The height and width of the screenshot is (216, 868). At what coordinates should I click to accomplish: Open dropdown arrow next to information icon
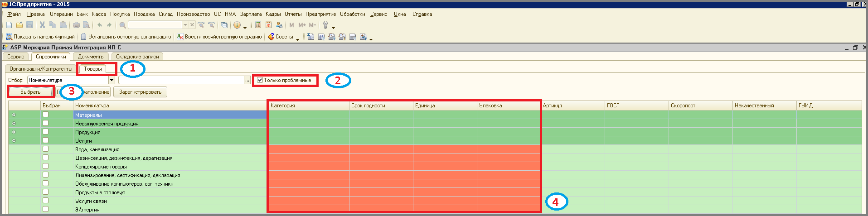coord(245,27)
